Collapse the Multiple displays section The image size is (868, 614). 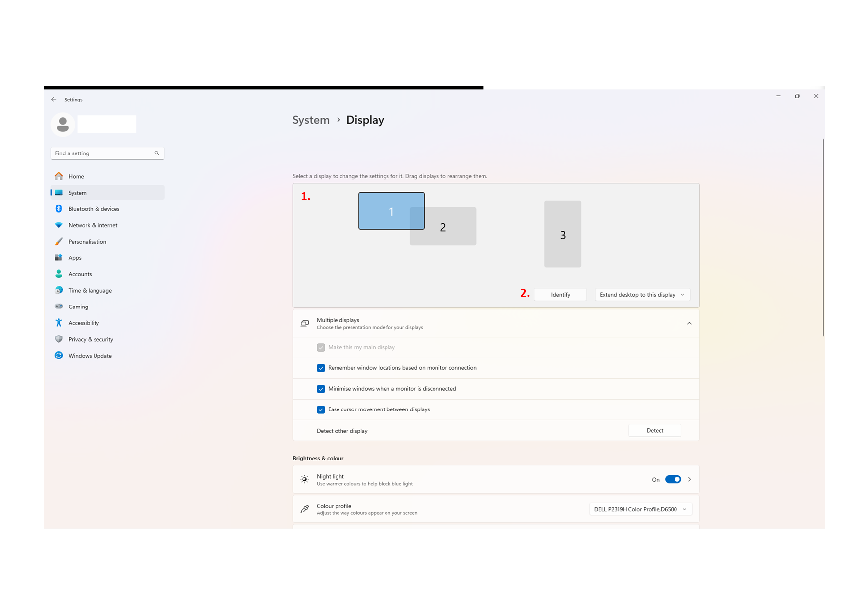pyautogui.click(x=689, y=323)
